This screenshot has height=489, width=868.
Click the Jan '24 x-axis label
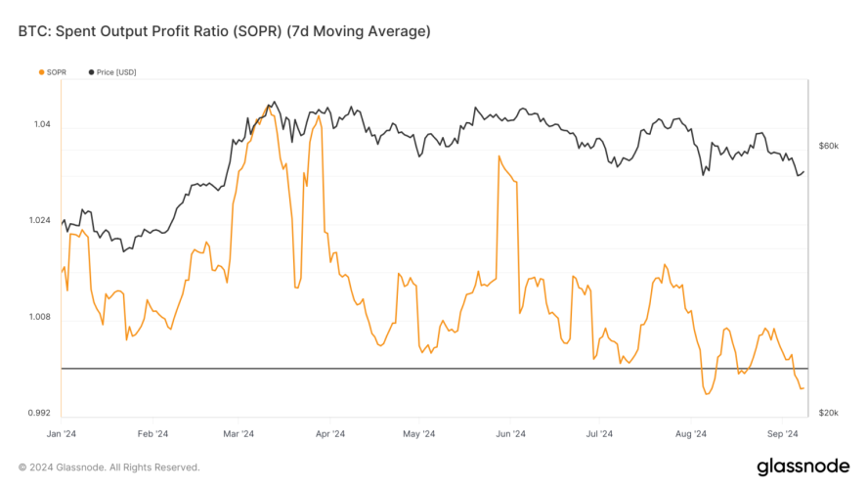click(62, 432)
